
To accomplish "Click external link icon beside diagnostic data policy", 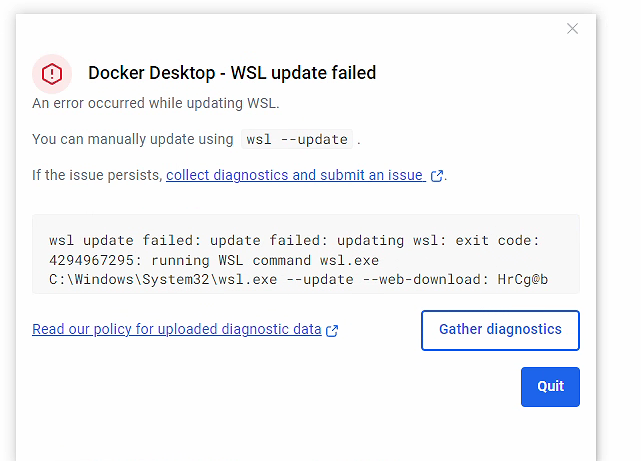I will point(332,330).
